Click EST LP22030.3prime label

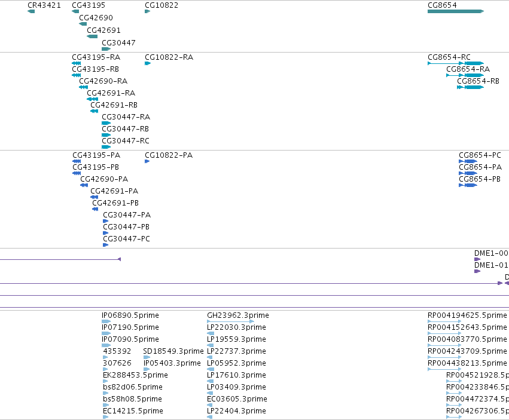(237, 327)
